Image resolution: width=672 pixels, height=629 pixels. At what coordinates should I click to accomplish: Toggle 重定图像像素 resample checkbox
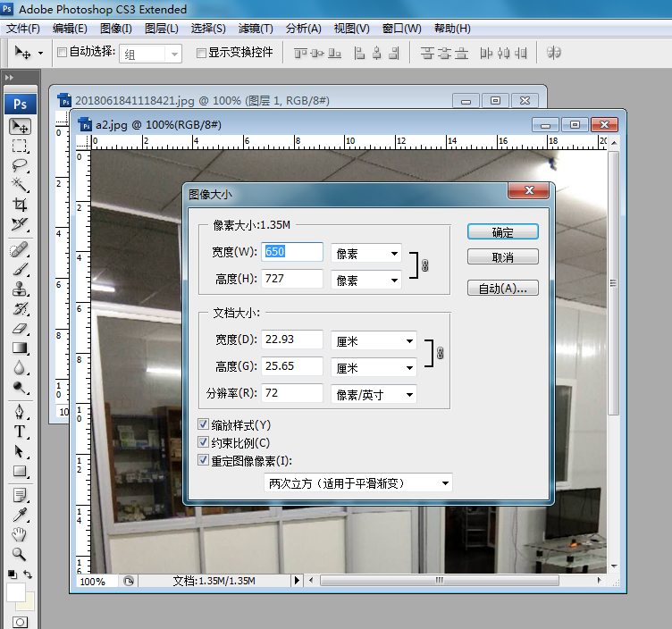[203, 461]
